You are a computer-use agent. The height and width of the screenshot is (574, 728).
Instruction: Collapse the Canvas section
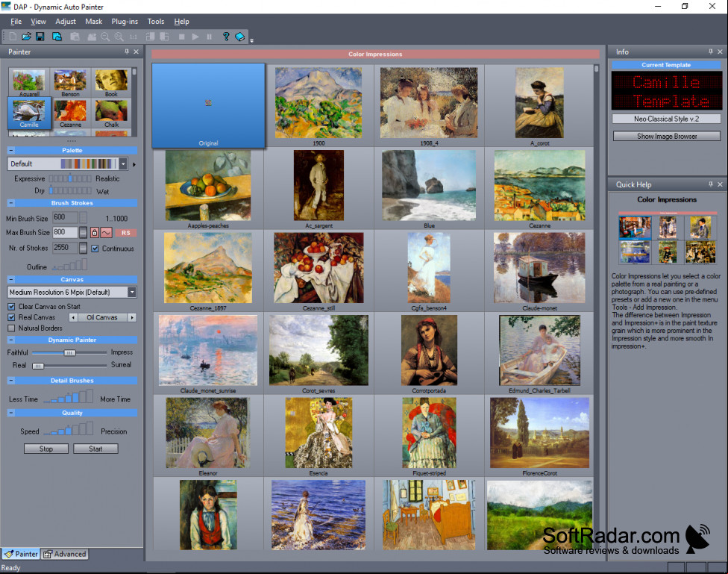point(12,279)
